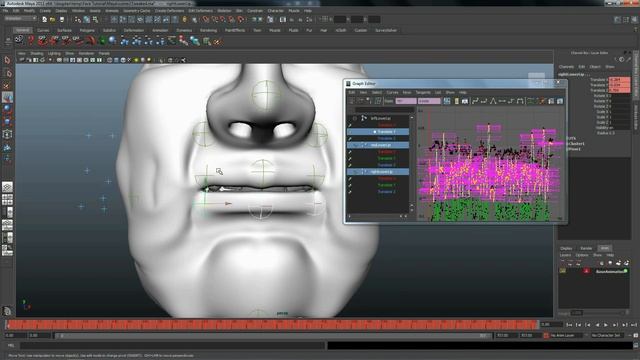Play animation forward

click(x=606, y=325)
